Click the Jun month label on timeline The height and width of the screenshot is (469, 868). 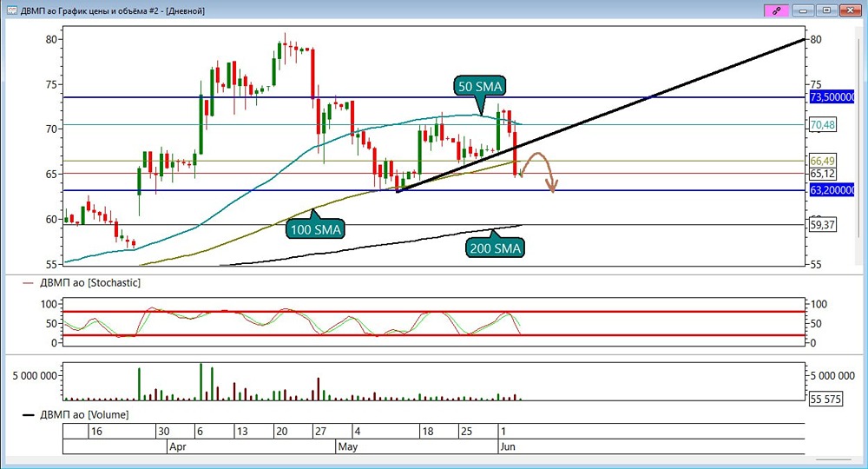pyautogui.click(x=508, y=446)
